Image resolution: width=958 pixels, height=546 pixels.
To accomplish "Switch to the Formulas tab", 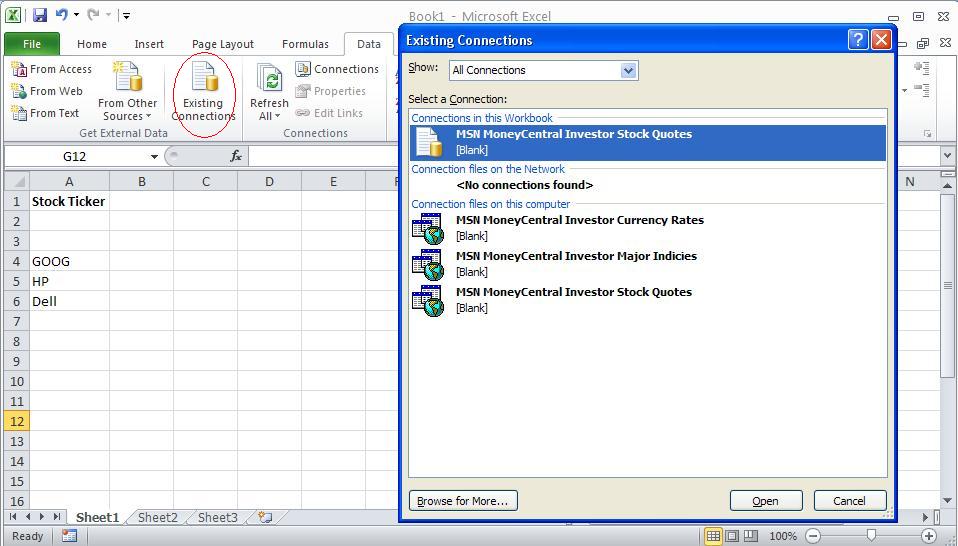I will tap(305, 44).
